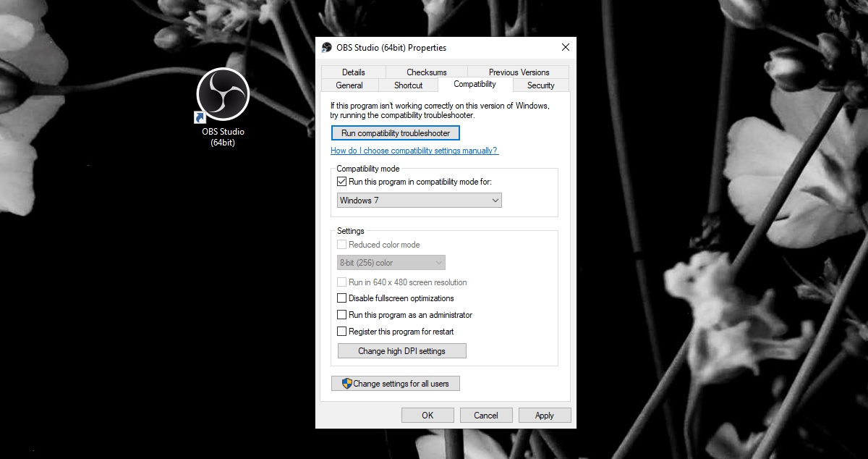Open the Windows 7 compatibility version dropdown
This screenshot has height=459, width=868.
click(x=496, y=200)
